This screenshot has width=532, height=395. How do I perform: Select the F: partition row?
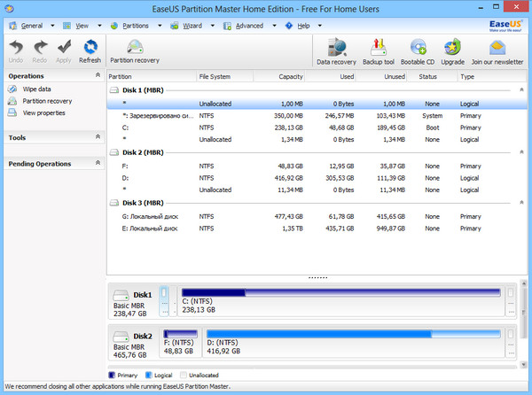coord(317,167)
